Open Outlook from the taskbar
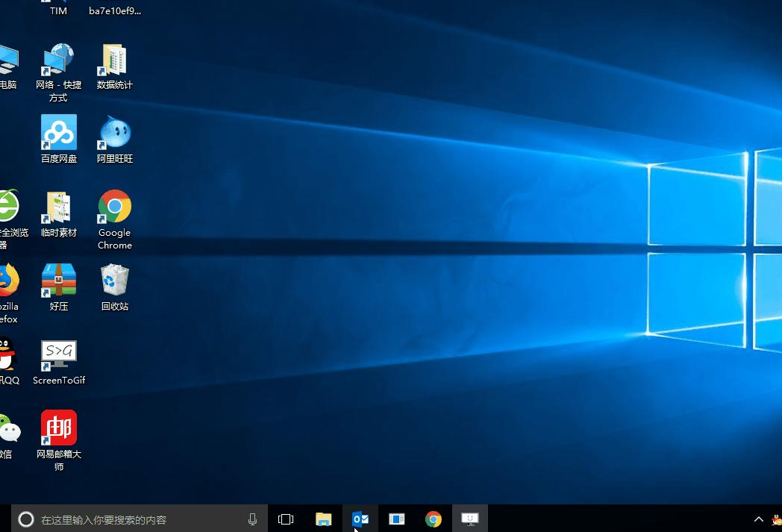This screenshot has height=532, width=782. [360, 519]
